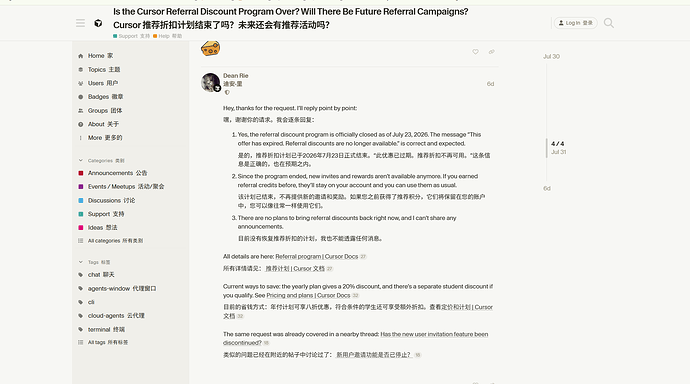Image resolution: width=690 pixels, height=384 pixels.
Task: Open the cheese avatar user profile
Action: pos(210,48)
